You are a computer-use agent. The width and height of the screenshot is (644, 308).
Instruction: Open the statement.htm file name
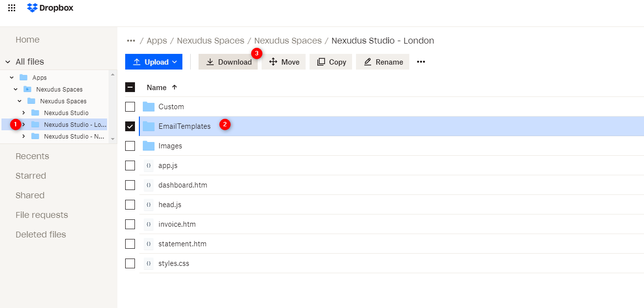(x=182, y=244)
